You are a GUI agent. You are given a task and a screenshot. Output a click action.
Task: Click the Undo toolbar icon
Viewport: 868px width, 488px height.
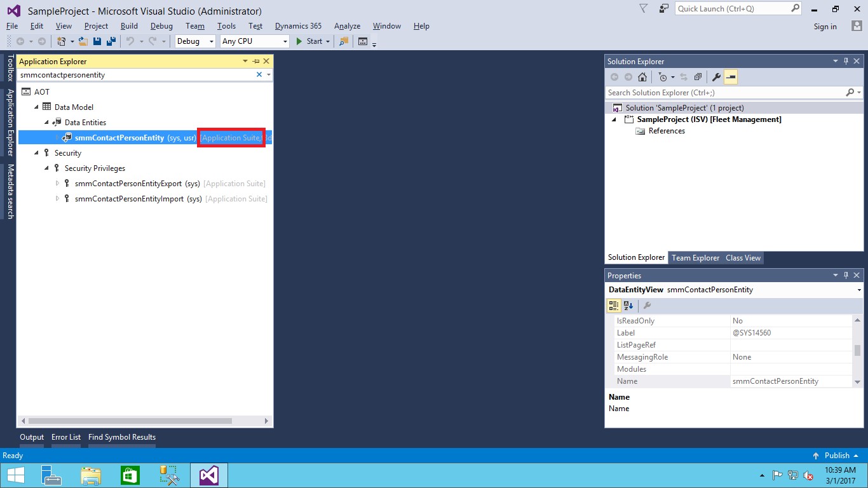coord(130,41)
